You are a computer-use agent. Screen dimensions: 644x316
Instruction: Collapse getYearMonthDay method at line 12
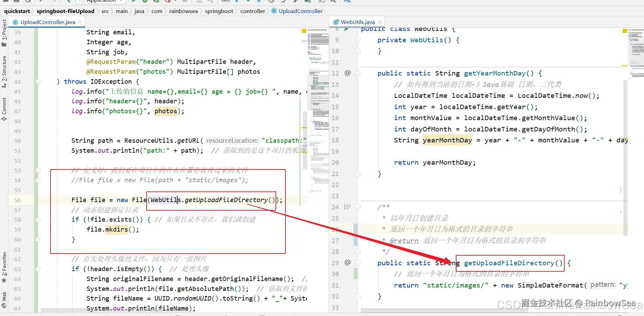click(x=358, y=73)
